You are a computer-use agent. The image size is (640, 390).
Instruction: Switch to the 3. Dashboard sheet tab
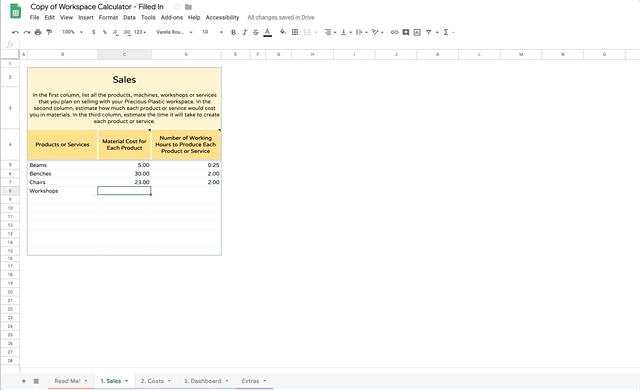pyautogui.click(x=206, y=381)
